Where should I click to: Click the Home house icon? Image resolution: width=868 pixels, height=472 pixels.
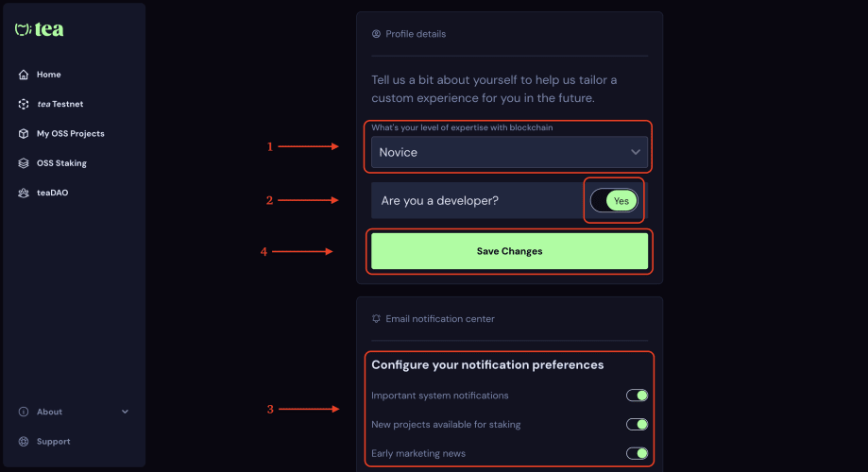click(24, 75)
